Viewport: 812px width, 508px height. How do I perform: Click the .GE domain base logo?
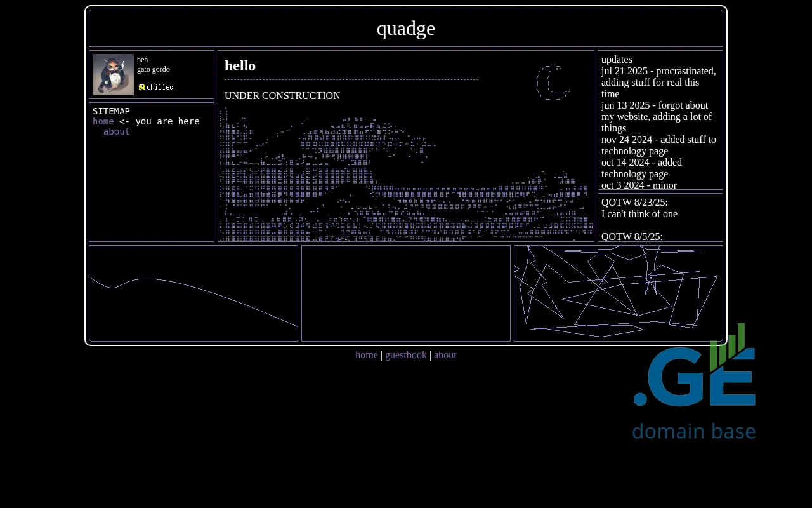[x=694, y=382]
